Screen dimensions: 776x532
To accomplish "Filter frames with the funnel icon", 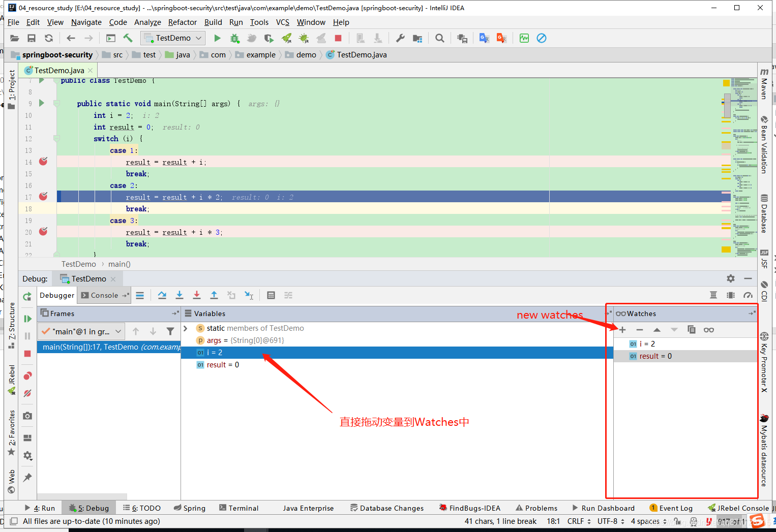I will tap(170, 331).
